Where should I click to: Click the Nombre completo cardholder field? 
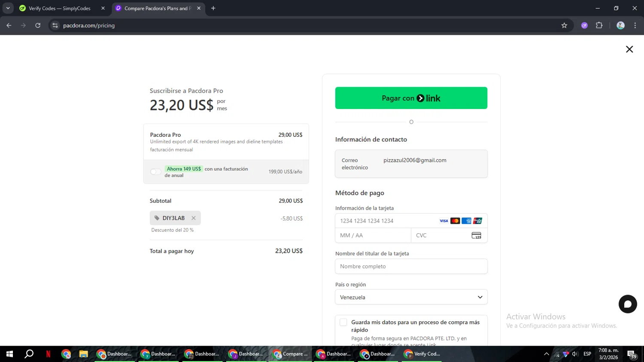pyautogui.click(x=411, y=266)
